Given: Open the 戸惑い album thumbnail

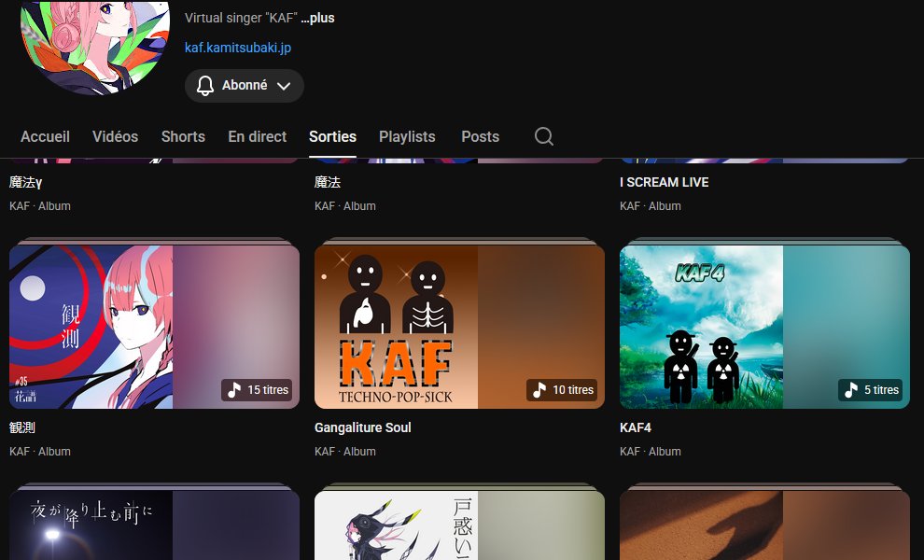Looking at the screenshot, I should (x=459, y=525).
